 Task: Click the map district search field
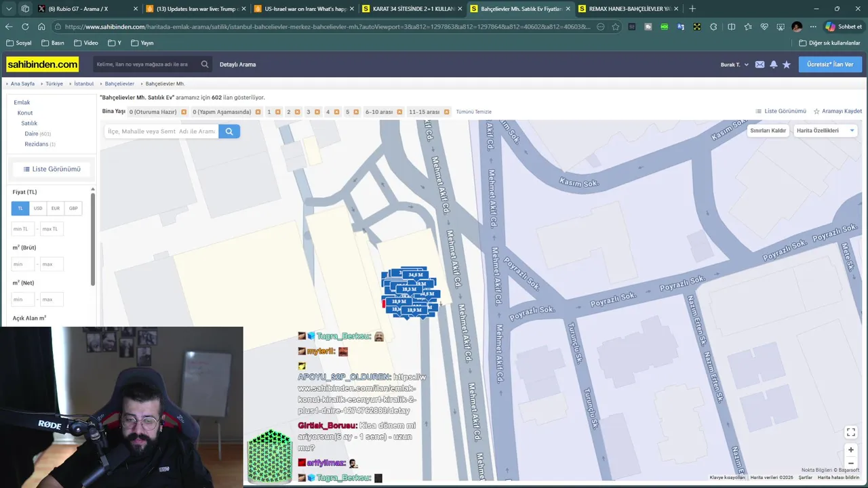click(x=161, y=131)
